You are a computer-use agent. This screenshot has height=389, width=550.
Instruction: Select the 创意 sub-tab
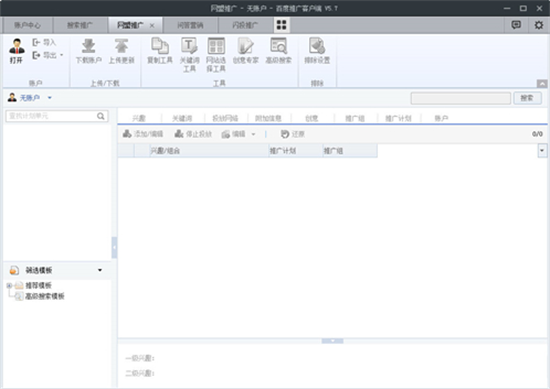tap(311, 118)
